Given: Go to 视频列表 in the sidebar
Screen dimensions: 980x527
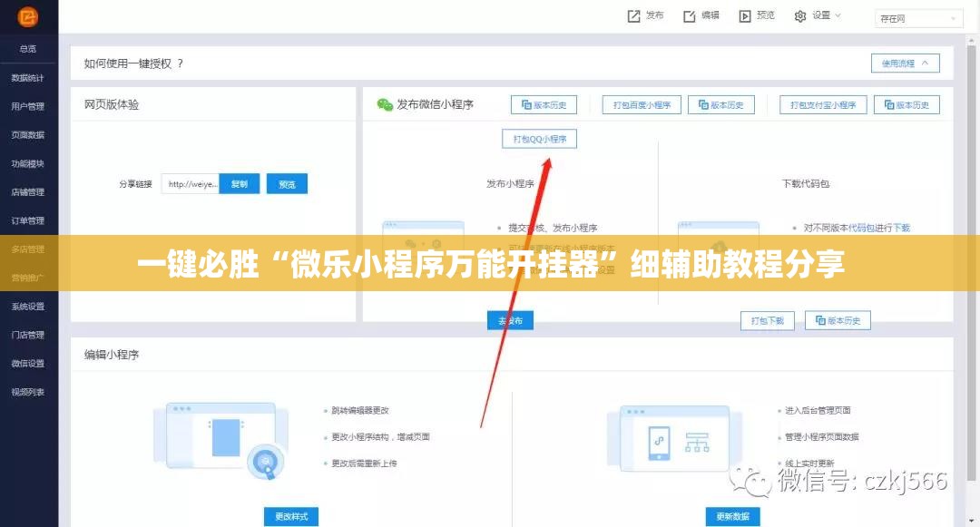Looking at the screenshot, I should 28,392.
